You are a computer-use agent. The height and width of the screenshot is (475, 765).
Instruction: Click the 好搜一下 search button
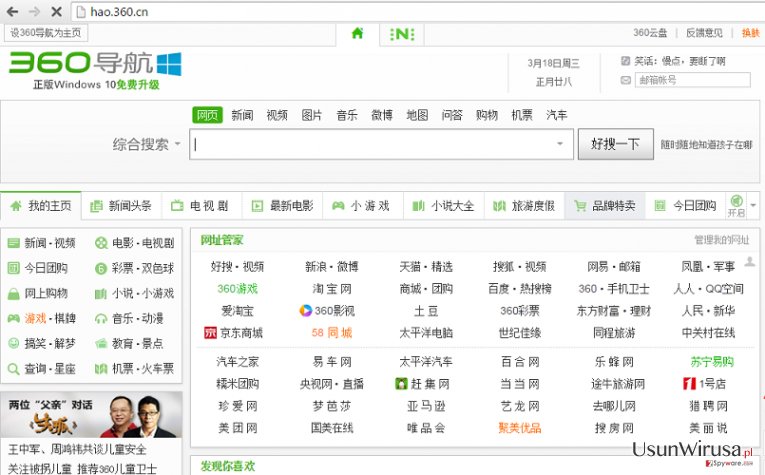click(616, 144)
